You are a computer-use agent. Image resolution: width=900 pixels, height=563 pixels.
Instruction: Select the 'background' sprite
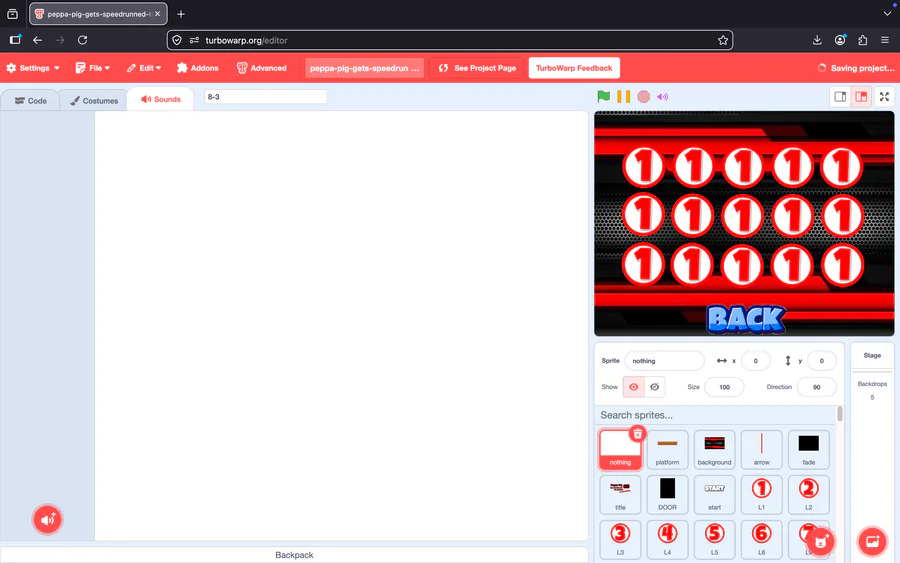pos(714,449)
